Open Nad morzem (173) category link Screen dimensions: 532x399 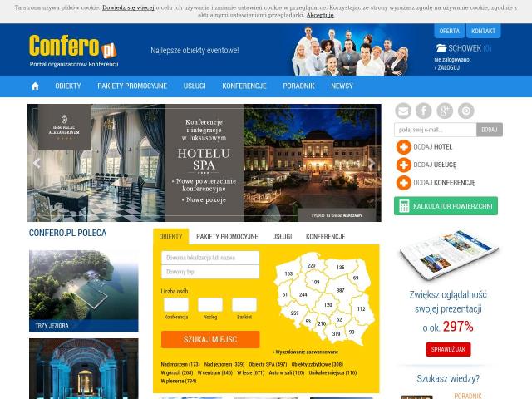(180, 364)
